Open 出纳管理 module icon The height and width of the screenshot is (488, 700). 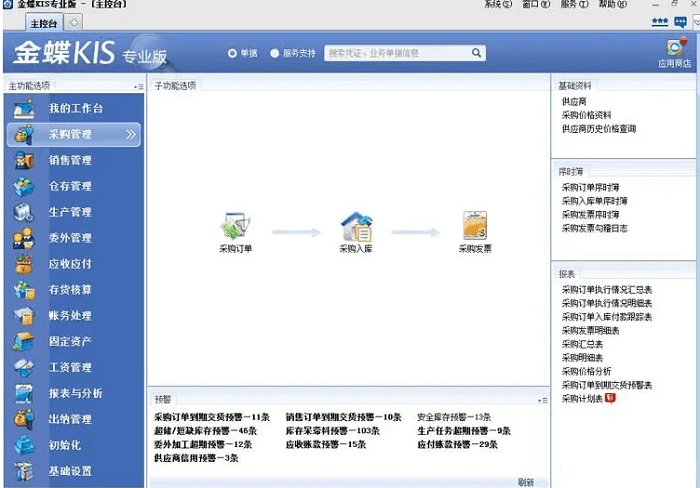(24, 419)
